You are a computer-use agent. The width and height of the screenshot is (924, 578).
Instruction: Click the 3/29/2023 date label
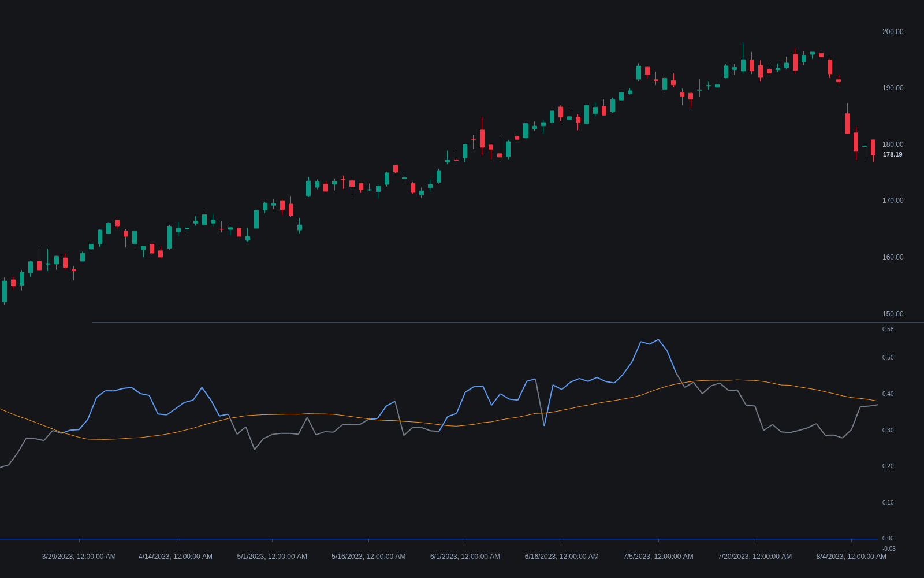79,557
